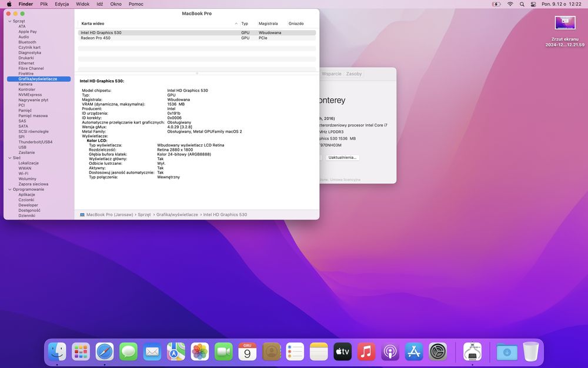The width and height of the screenshot is (588, 368).
Task: Sort by Typ column header
Action: [x=245, y=24]
